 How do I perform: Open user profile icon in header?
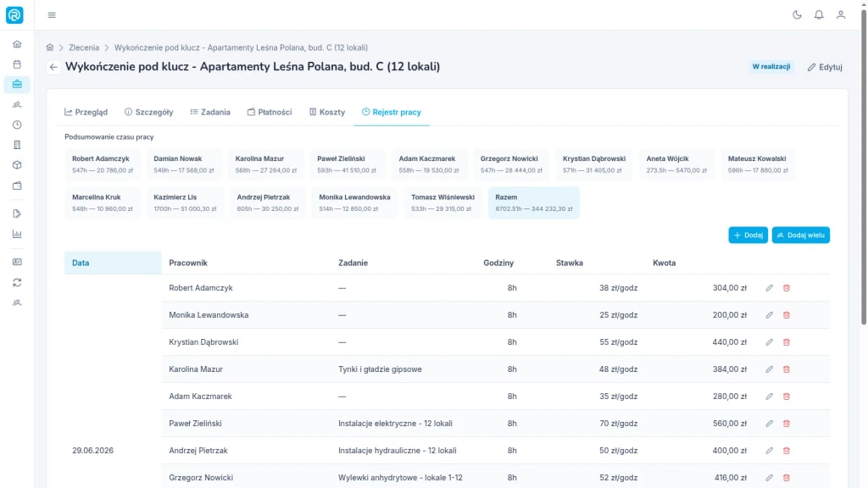(x=840, y=15)
